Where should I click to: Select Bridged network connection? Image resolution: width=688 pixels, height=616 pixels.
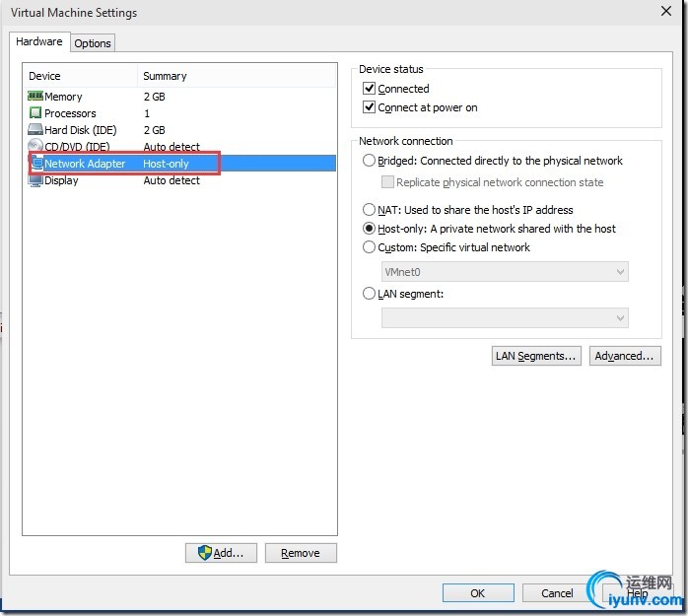369,160
